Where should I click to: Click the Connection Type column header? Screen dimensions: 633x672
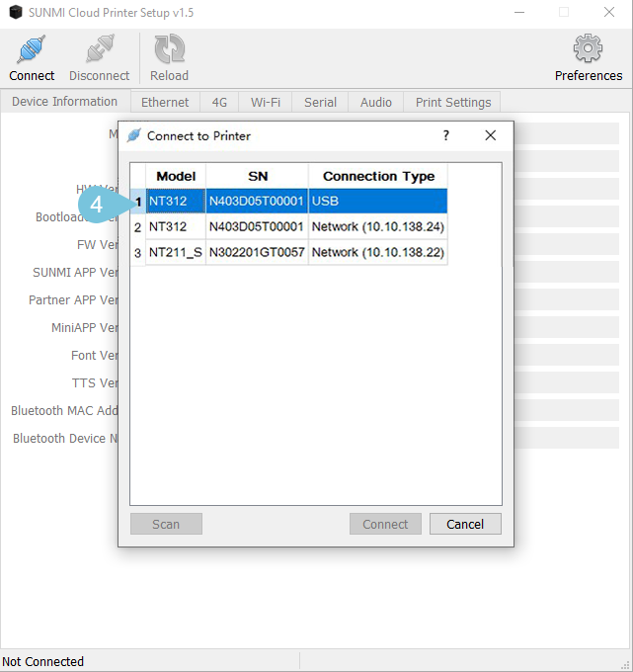pyautogui.click(x=378, y=176)
